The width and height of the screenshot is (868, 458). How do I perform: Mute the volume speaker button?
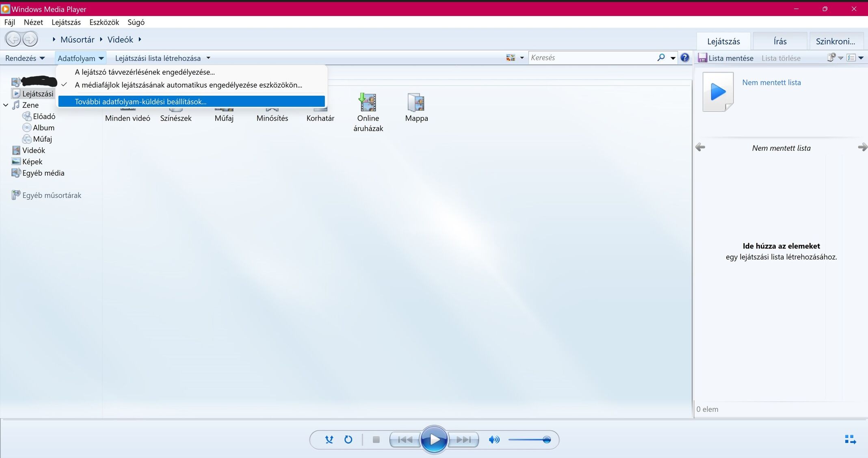click(494, 440)
